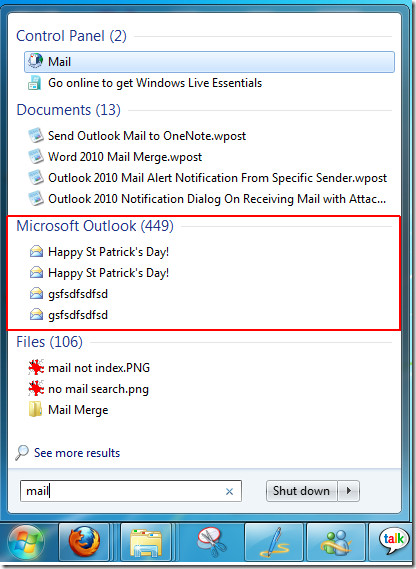Open Word 2010 Mail Merge.wpost document
The height and width of the screenshot is (569, 416).
(125, 157)
